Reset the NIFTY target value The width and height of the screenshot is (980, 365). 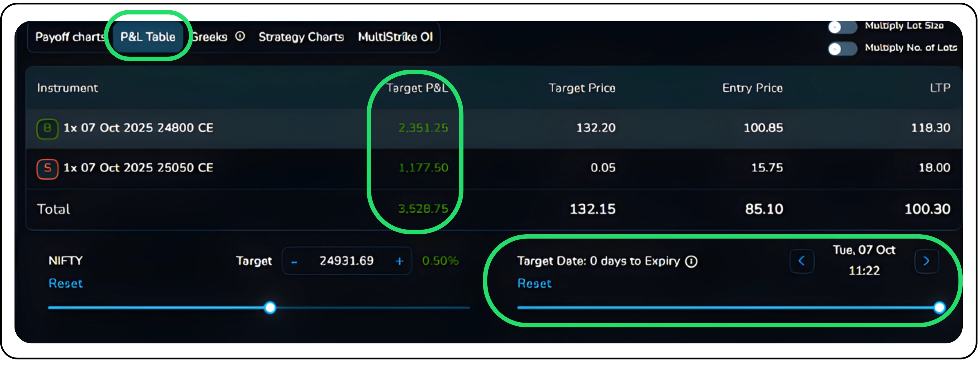coord(65,284)
